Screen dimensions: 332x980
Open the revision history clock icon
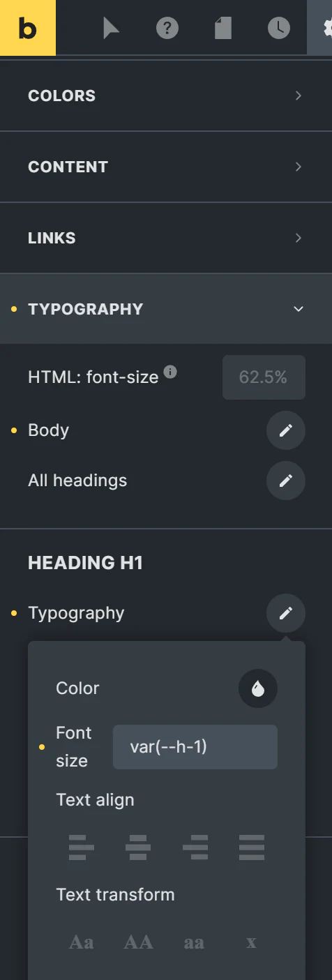click(x=279, y=28)
